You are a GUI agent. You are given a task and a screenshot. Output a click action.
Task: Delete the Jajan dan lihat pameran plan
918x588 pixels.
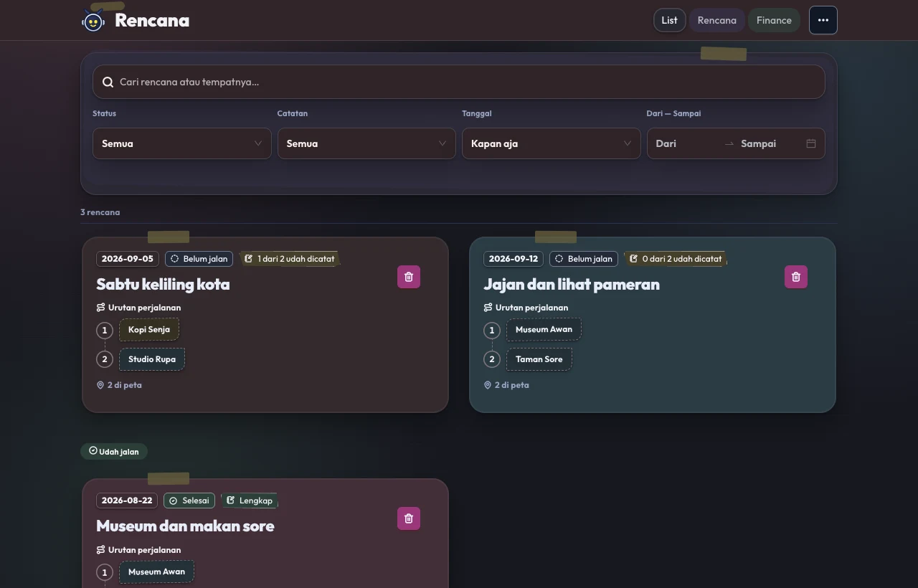796,277
